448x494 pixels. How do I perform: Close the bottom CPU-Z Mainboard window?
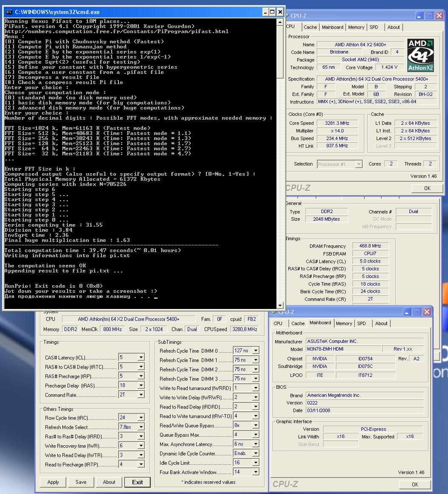(427, 312)
